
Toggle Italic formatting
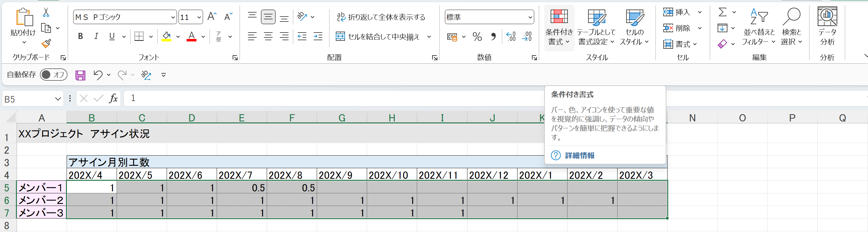96,37
